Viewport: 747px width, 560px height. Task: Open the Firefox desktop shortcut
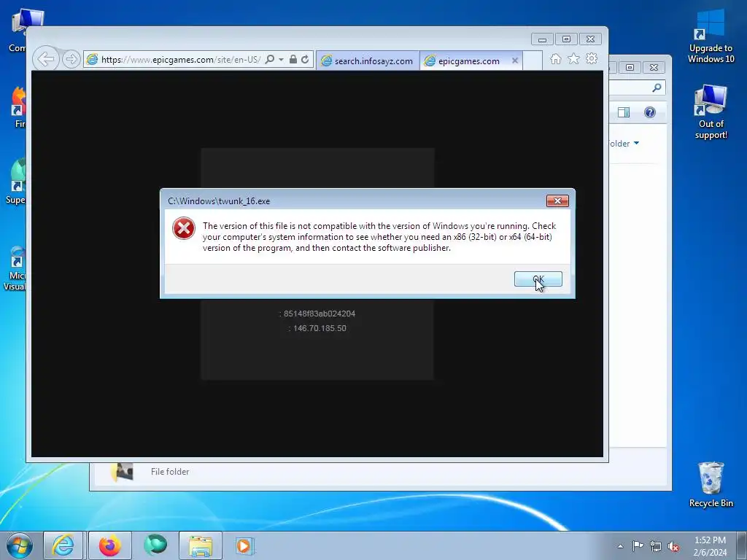click(x=19, y=108)
